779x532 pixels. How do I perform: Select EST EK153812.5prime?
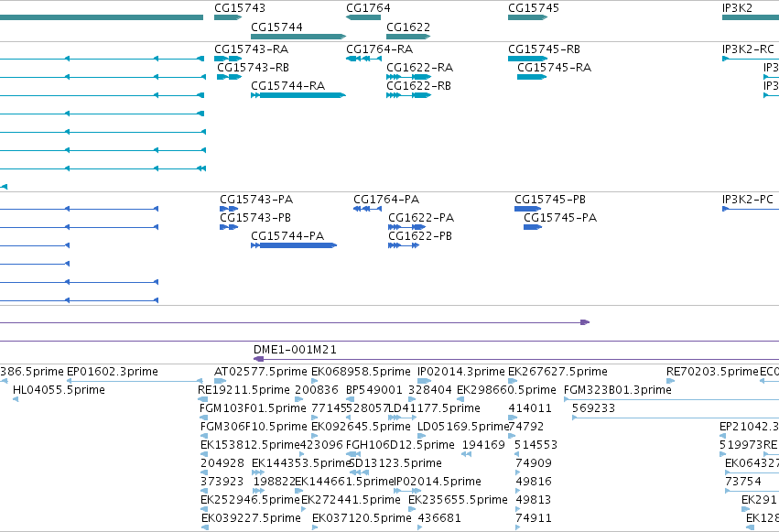(x=204, y=454)
